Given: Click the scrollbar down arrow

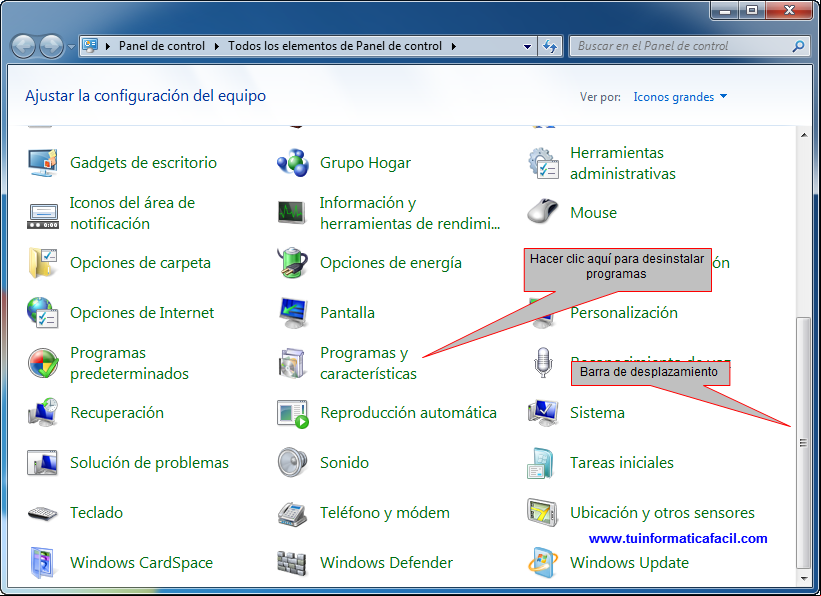Looking at the screenshot, I should coord(804,579).
